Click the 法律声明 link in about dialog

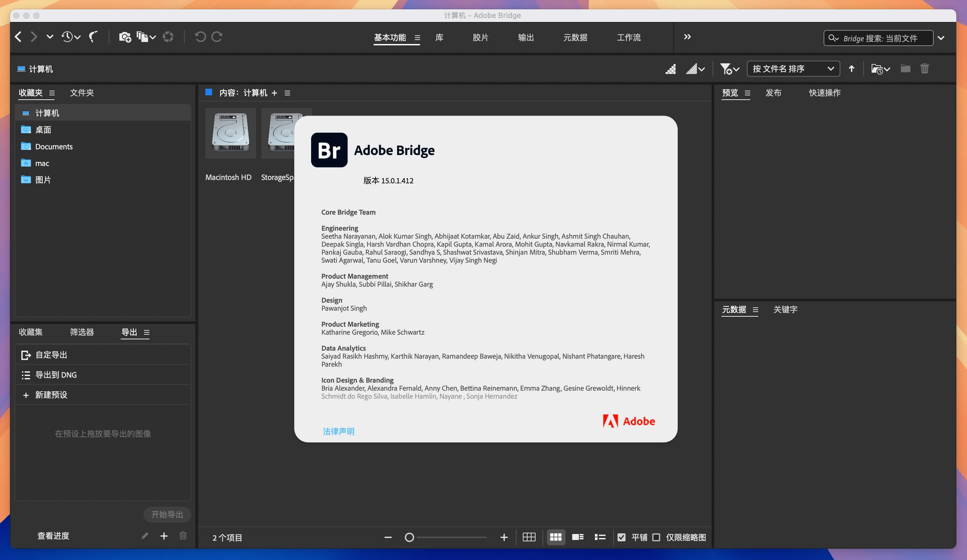tap(338, 432)
